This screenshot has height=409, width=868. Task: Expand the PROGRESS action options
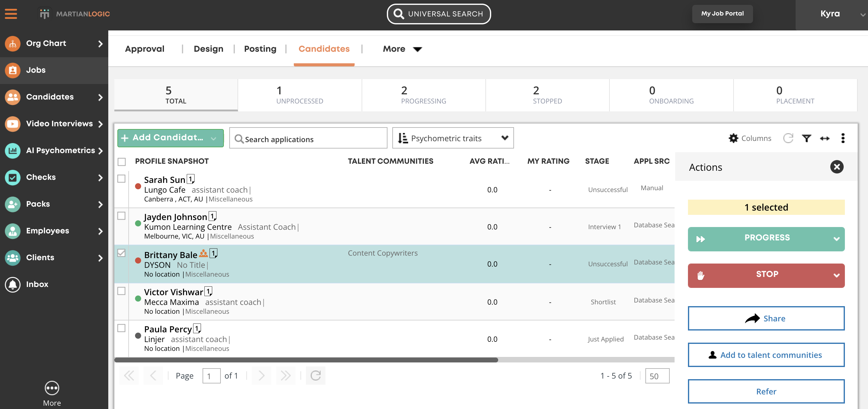click(836, 239)
